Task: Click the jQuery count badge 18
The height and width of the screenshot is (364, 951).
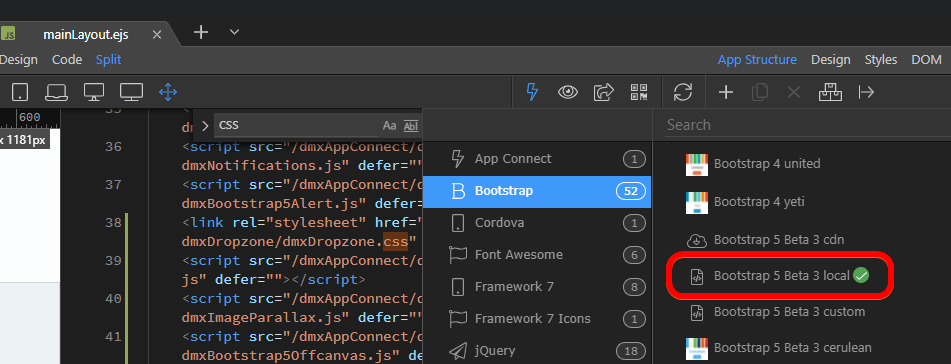Action: click(x=631, y=351)
